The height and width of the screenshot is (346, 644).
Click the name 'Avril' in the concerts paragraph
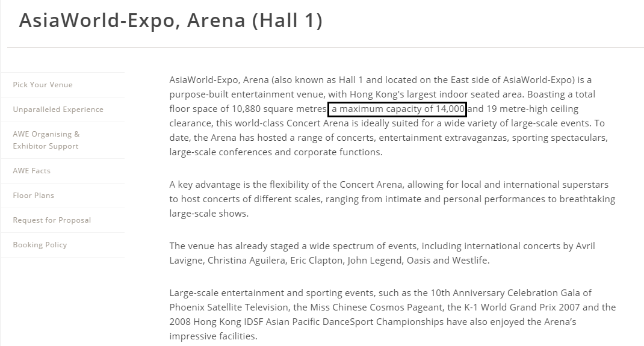click(583, 246)
